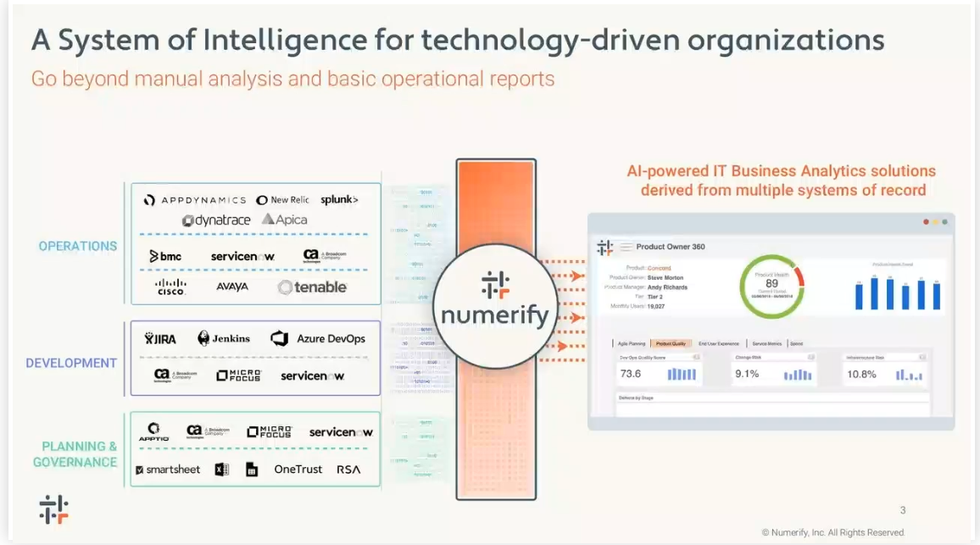The height and width of the screenshot is (545, 980).
Task: Select the Micro Focus logo in Development box
Action: coord(239,375)
